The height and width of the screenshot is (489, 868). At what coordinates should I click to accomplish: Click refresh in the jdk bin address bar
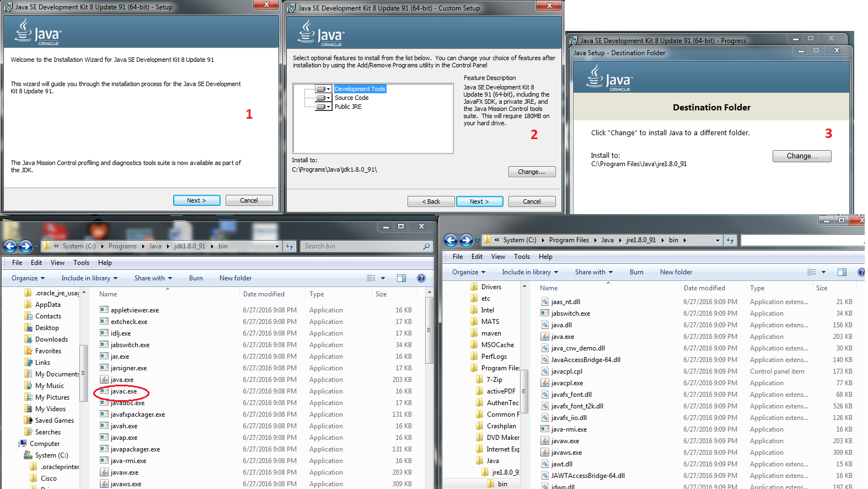[x=290, y=246]
